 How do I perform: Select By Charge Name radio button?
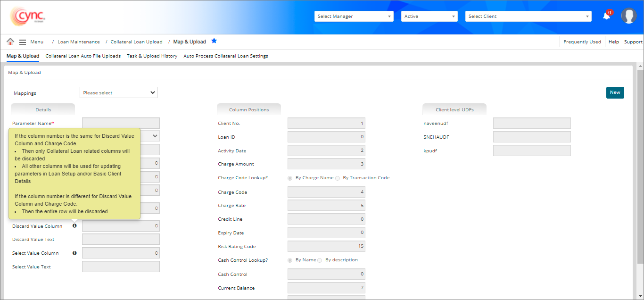(290, 178)
